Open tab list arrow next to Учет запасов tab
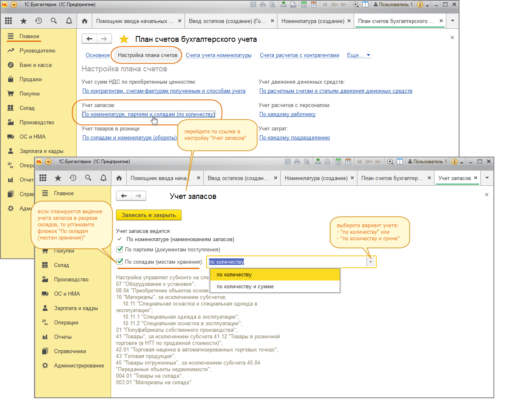This screenshot has height=399, width=532. point(487,178)
